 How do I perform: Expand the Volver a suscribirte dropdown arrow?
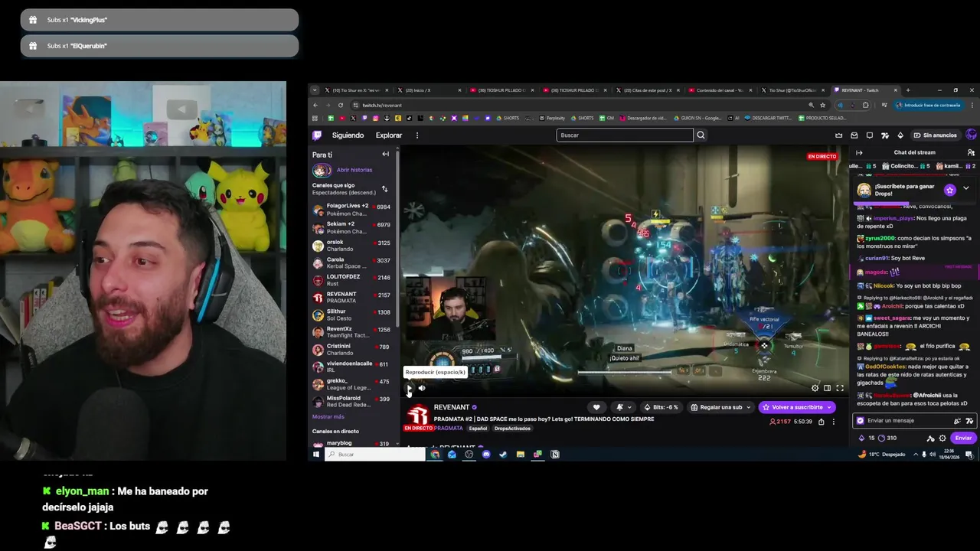point(830,407)
